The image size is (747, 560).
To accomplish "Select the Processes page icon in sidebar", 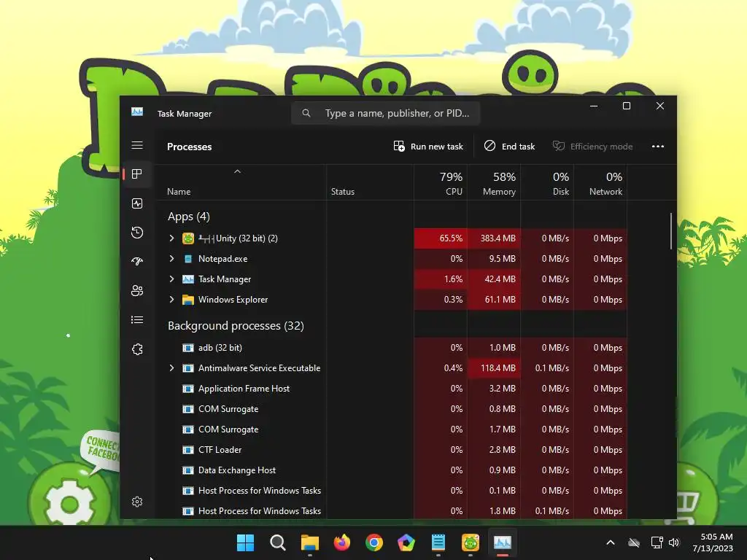I will coord(137,174).
